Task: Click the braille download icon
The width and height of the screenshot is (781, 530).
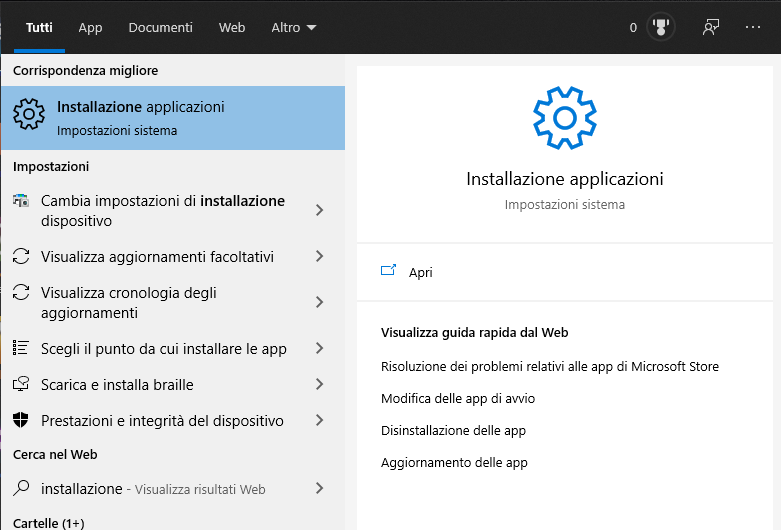Action: pos(21,384)
